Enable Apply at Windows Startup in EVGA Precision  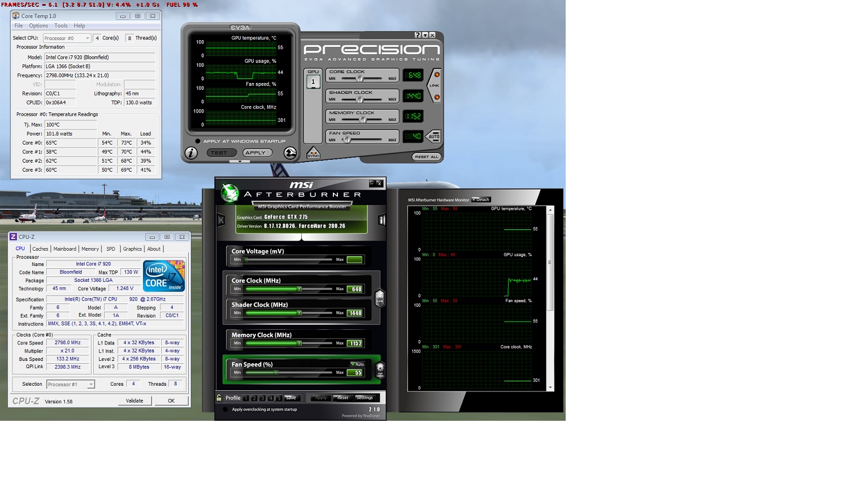point(198,141)
